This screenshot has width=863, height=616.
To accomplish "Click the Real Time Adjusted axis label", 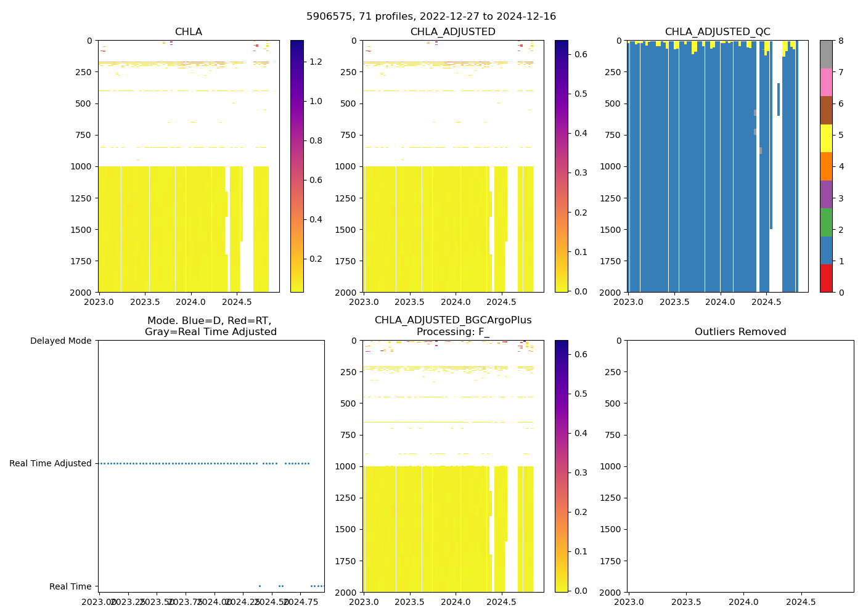I will [x=50, y=464].
